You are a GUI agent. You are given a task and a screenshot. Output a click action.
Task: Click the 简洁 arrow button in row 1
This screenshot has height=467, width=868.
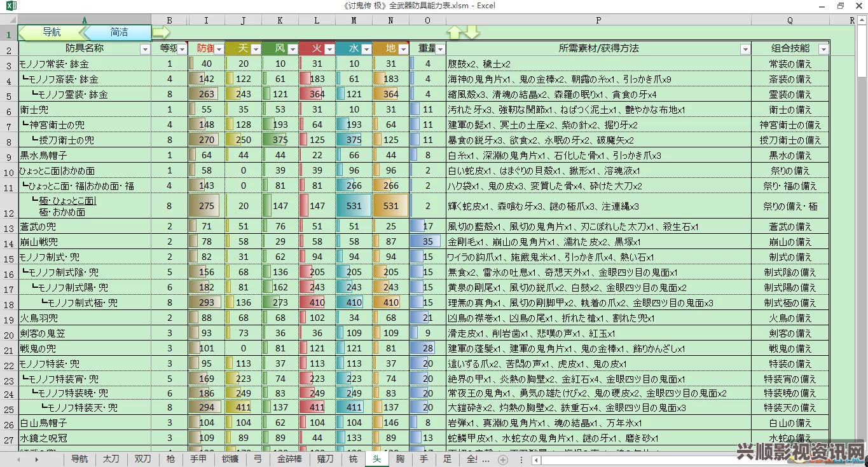[118, 32]
